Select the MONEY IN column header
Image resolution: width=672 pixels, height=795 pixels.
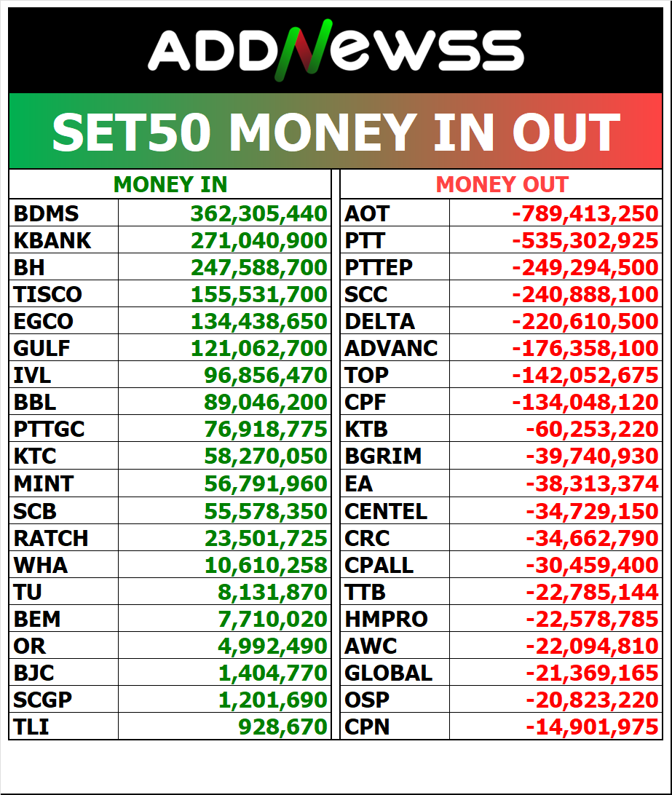pyautogui.click(x=170, y=185)
